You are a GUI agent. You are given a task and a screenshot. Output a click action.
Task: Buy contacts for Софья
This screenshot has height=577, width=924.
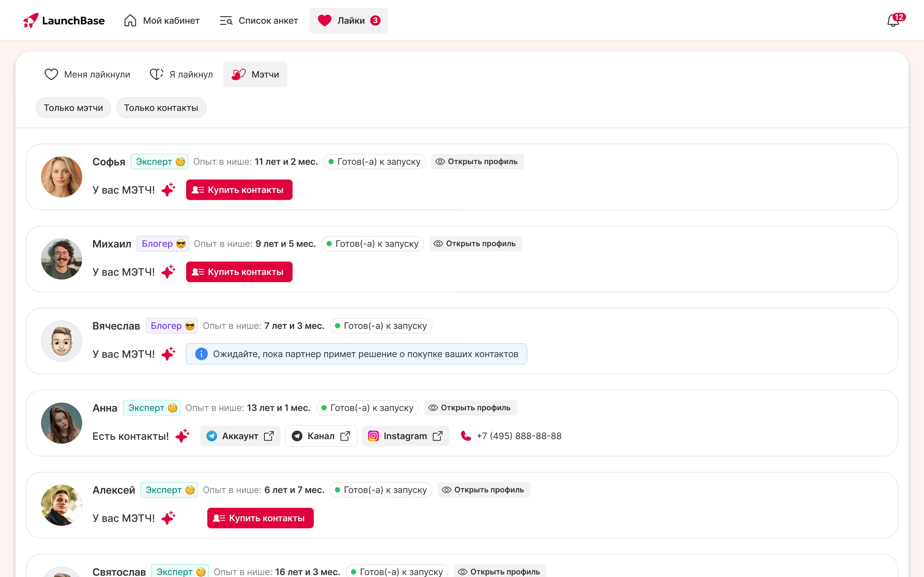239,190
